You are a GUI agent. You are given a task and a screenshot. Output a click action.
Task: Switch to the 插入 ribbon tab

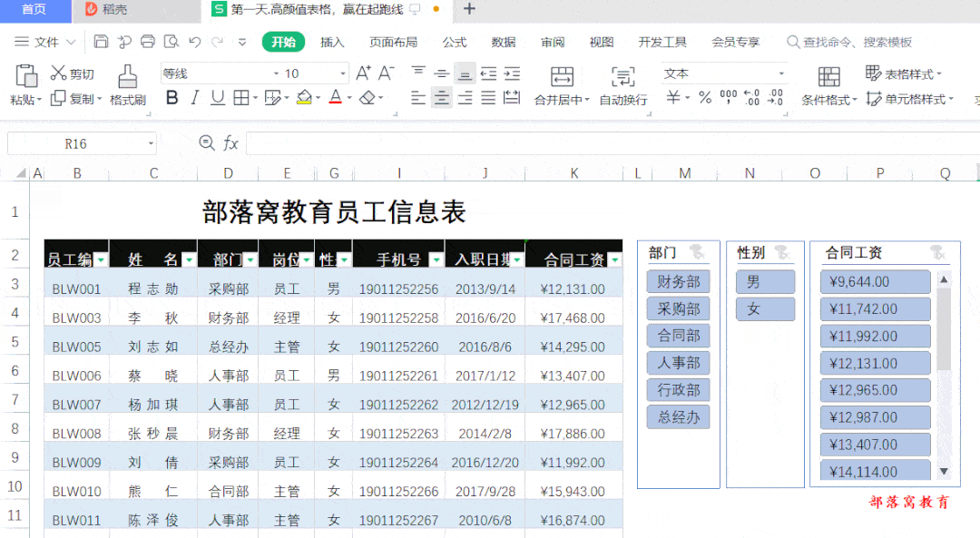332,41
